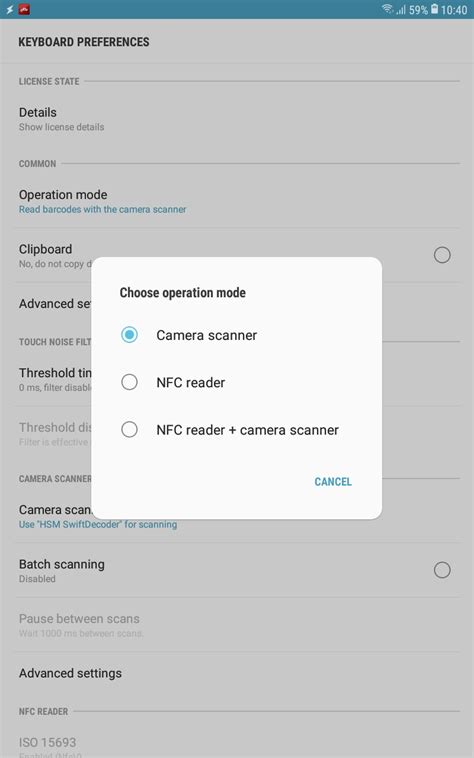The image size is (474, 758).
Task: Tap the clock time in status bar
Action: click(454, 10)
